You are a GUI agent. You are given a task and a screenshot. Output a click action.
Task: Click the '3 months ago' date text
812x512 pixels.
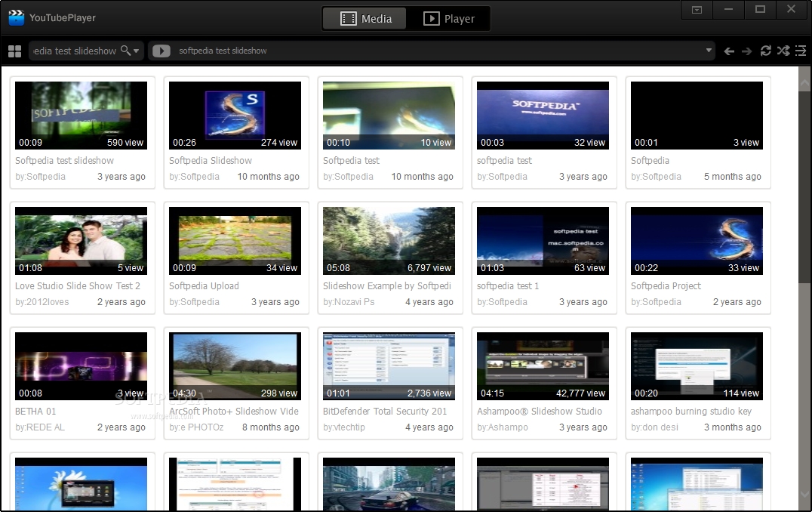pos(732,427)
